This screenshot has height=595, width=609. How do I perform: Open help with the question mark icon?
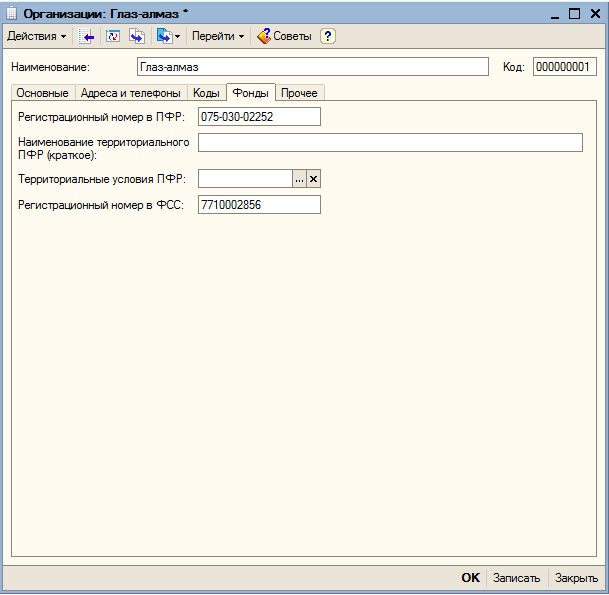(x=328, y=36)
